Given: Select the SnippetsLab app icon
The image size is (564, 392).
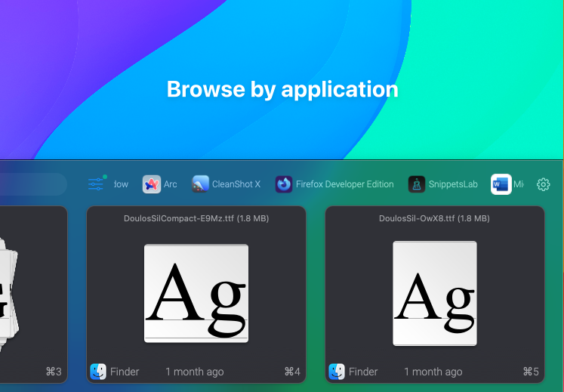Looking at the screenshot, I should click(x=417, y=184).
